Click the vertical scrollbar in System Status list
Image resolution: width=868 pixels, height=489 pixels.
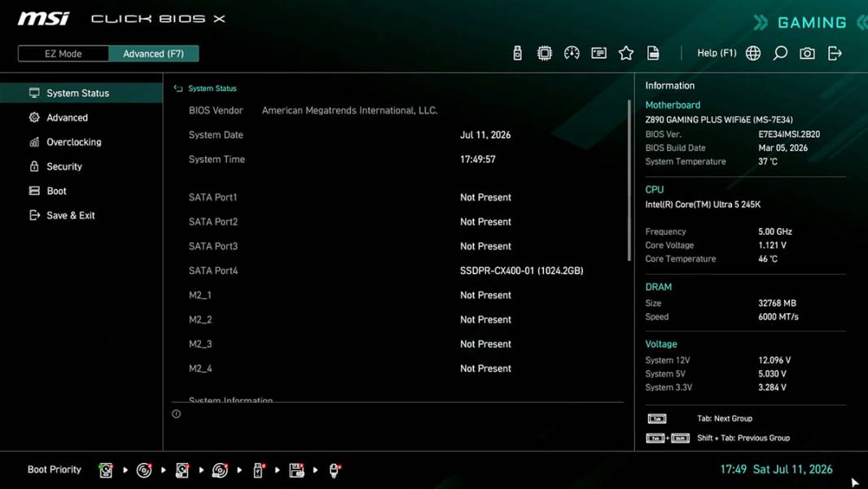(629, 180)
